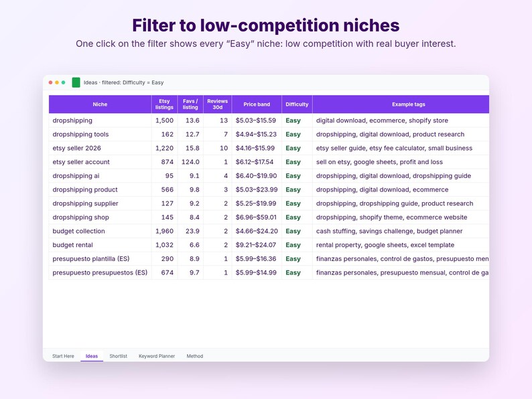Click the 162 Etsy listings value
The image size is (532, 399).
(165, 135)
